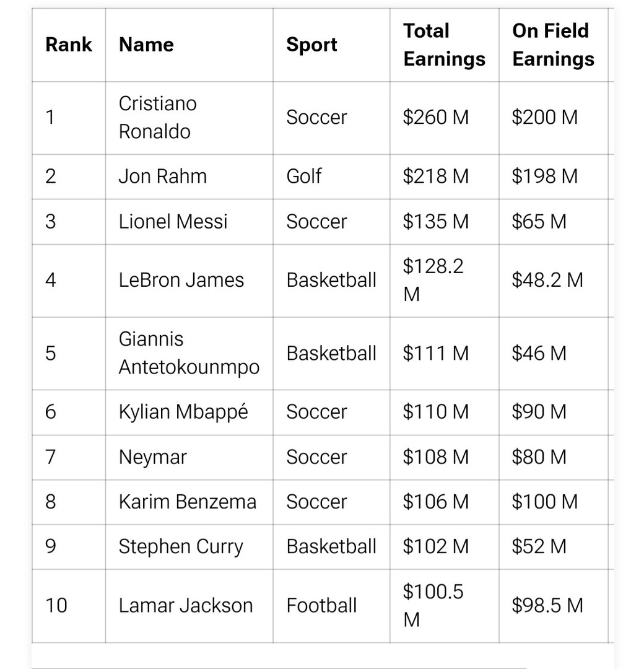Click the Cristiano Ronaldo name cell
This screenshot has height=669, width=644.
coord(157,117)
